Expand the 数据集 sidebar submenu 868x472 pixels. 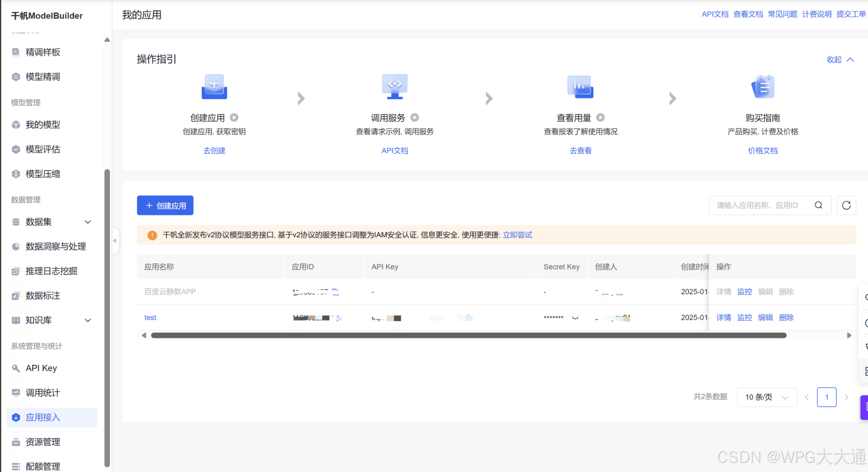coord(88,222)
